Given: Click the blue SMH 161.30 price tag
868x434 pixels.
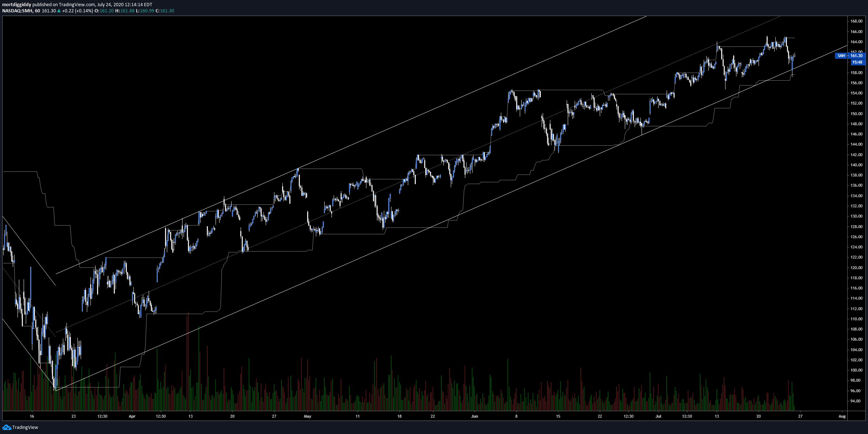Looking at the screenshot, I should (851, 56).
